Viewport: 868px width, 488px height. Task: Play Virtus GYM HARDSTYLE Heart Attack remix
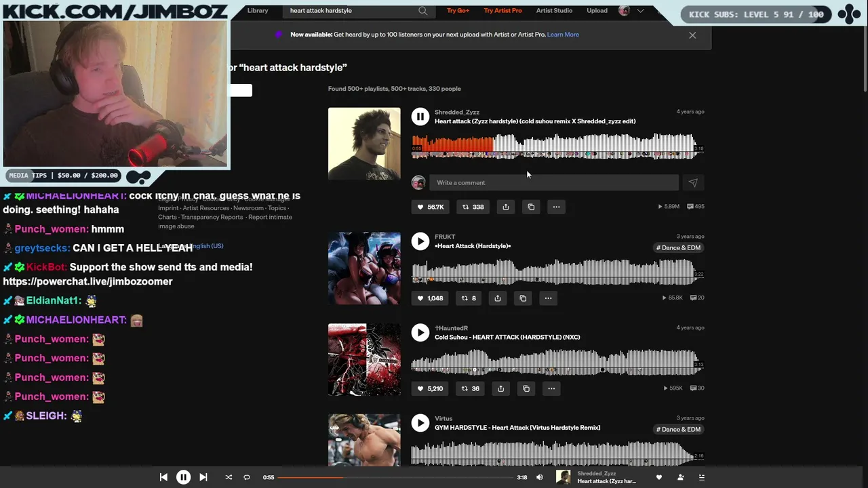pos(420,423)
